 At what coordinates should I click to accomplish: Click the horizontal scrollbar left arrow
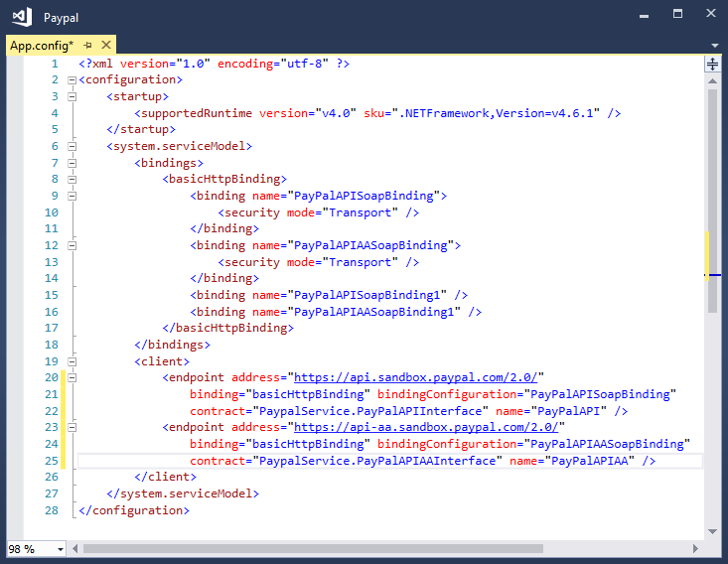click(x=75, y=548)
